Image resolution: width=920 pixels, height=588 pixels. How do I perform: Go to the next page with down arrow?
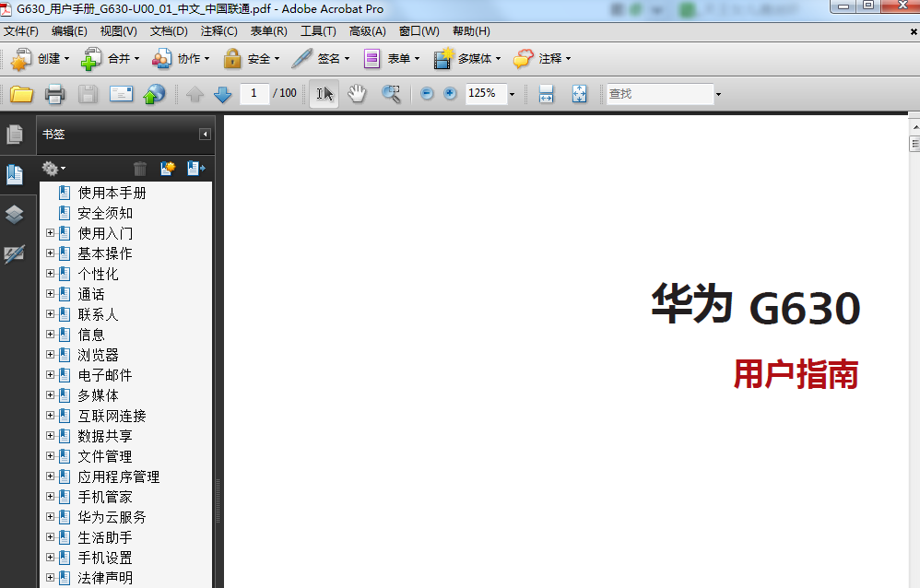pos(222,93)
